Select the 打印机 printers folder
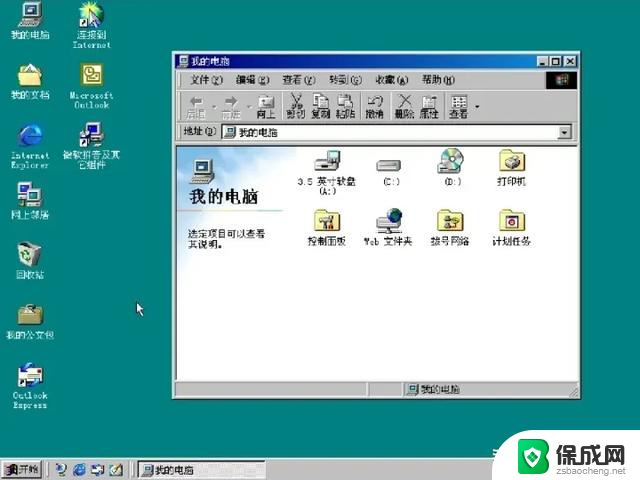The height and width of the screenshot is (480, 640). pyautogui.click(x=511, y=168)
